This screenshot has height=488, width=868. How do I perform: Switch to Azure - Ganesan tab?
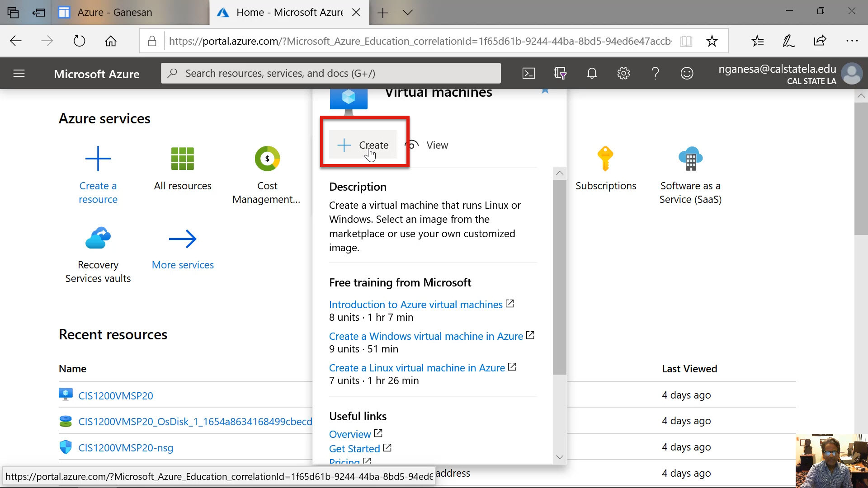tap(115, 13)
